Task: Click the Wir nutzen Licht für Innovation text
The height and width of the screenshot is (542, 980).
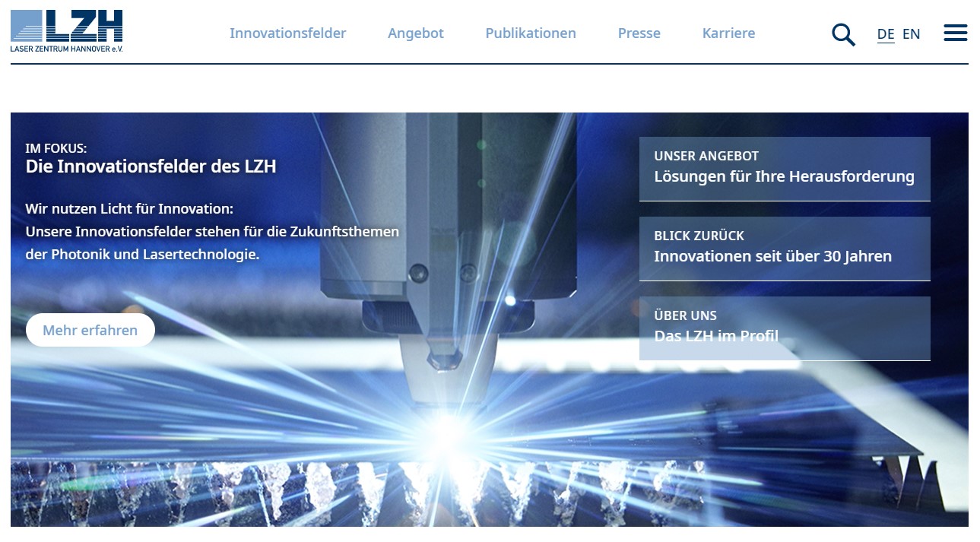Action: (x=129, y=208)
